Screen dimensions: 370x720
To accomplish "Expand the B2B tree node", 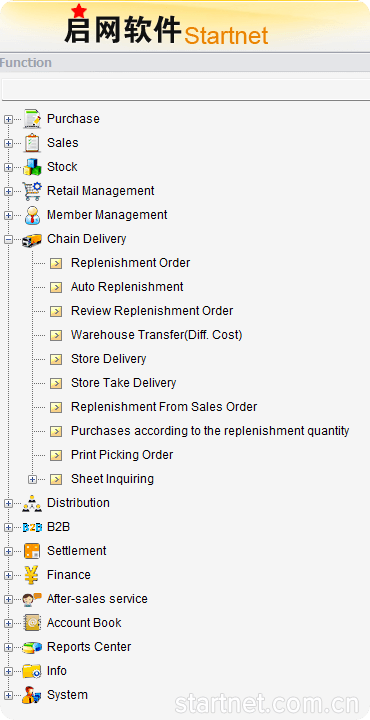I will (x=8, y=527).
